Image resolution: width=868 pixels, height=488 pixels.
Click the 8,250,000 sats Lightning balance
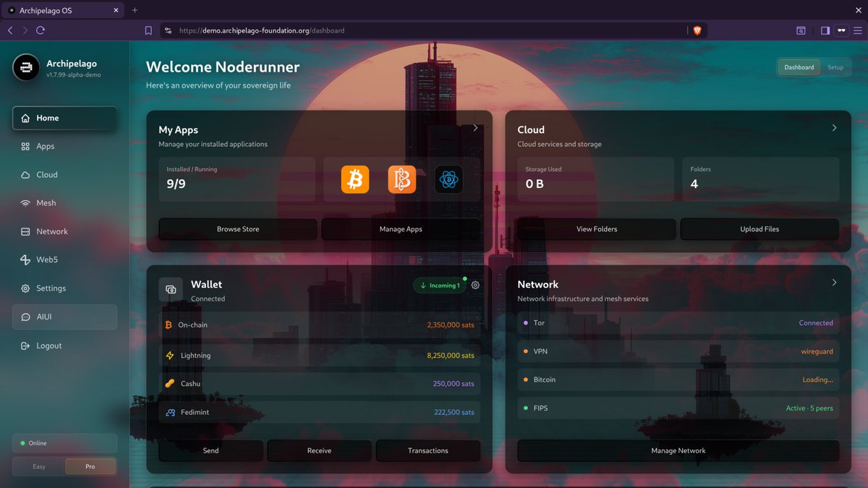tap(451, 356)
